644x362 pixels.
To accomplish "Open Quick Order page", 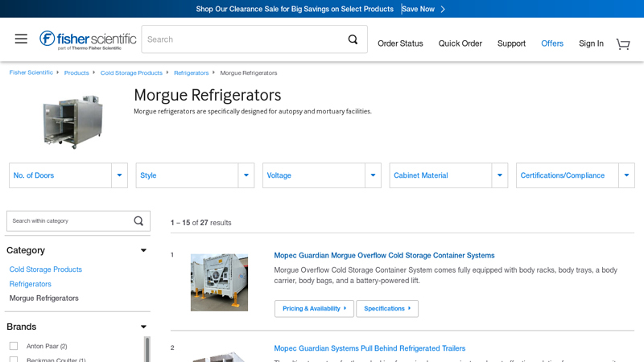I will click(x=460, y=43).
